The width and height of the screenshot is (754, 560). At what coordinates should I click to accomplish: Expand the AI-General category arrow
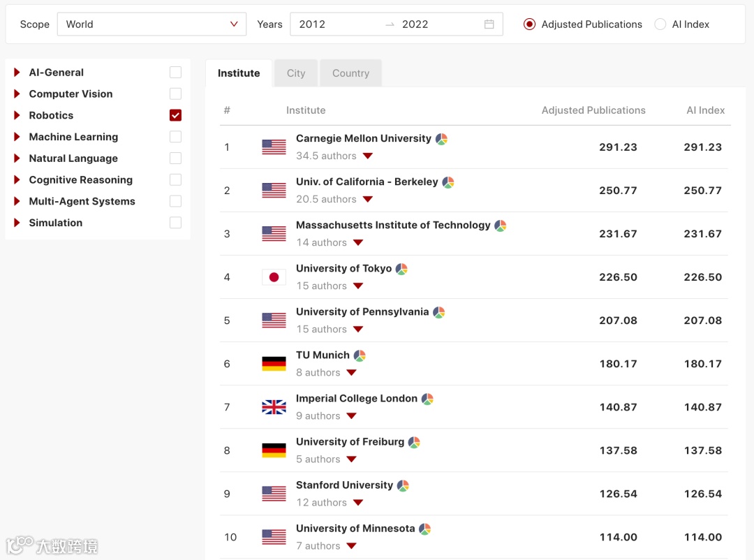pos(17,72)
